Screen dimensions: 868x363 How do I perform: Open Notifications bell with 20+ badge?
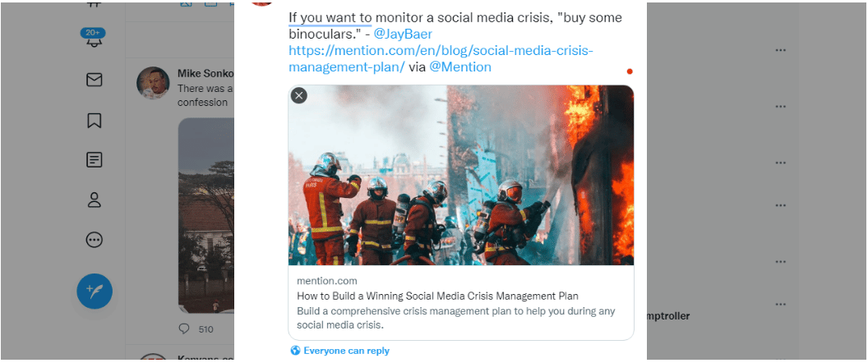94,39
